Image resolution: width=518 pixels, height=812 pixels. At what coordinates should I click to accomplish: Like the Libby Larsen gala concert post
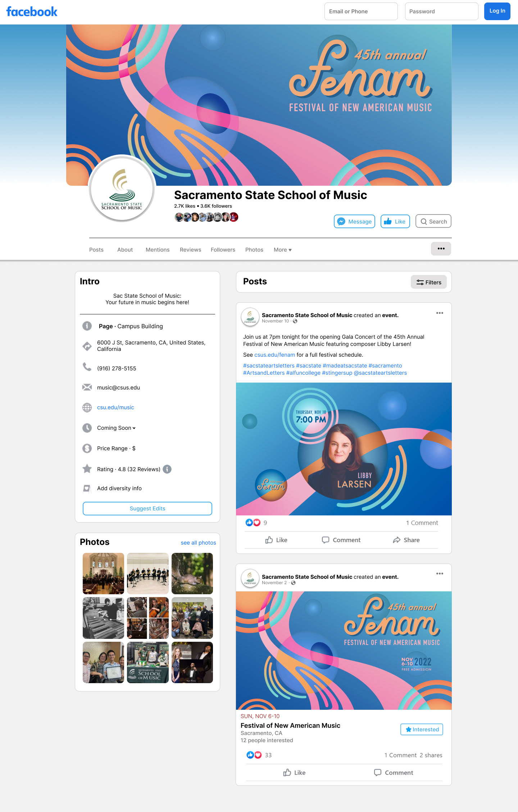[276, 540]
